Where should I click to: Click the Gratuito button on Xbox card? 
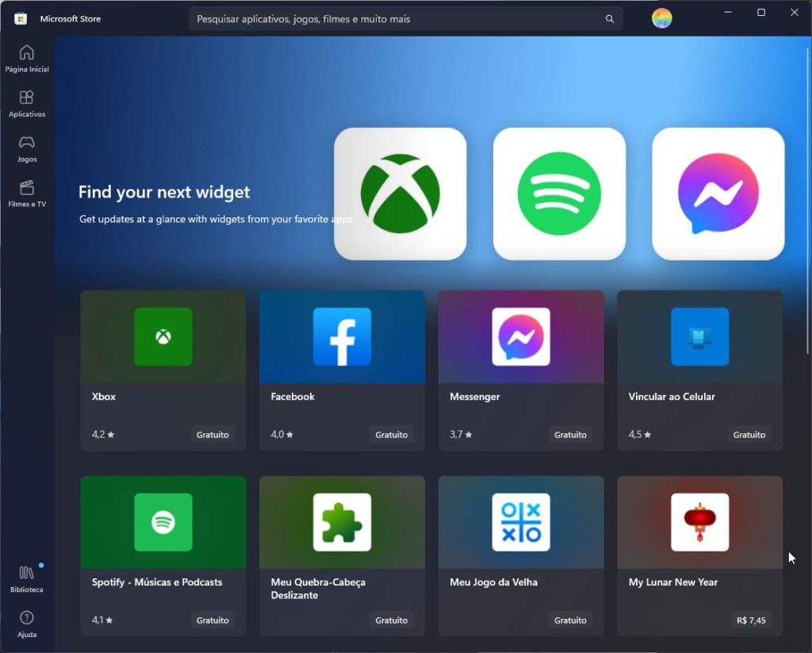tap(213, 434)
